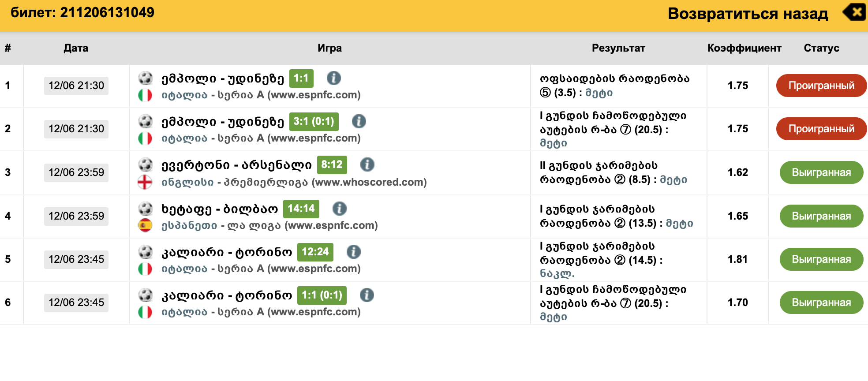The image size is (868, 381).
Task: Open info icon for row 1 match
Action: click(333, 78)
